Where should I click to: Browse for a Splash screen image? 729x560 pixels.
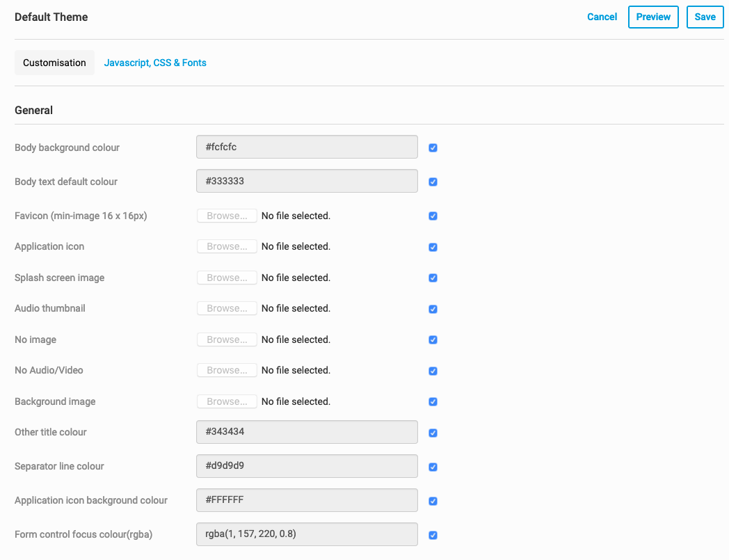tap(227, 278)
